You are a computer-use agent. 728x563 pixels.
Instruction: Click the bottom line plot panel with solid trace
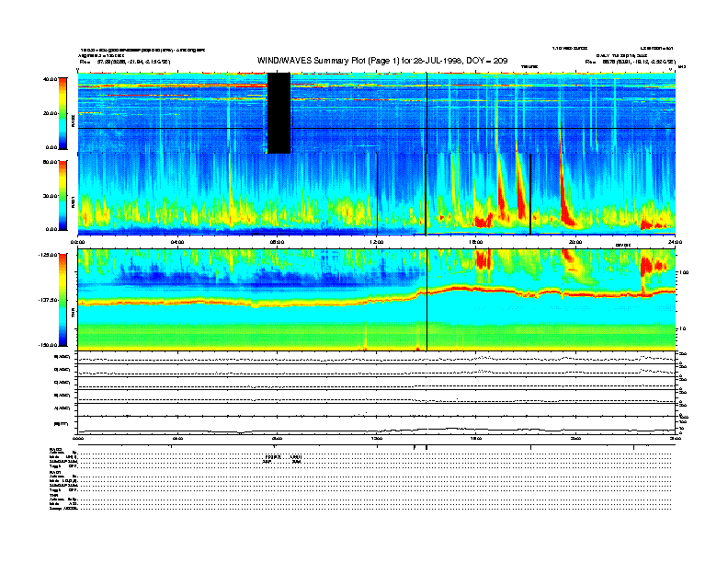(x=377, y=425)
